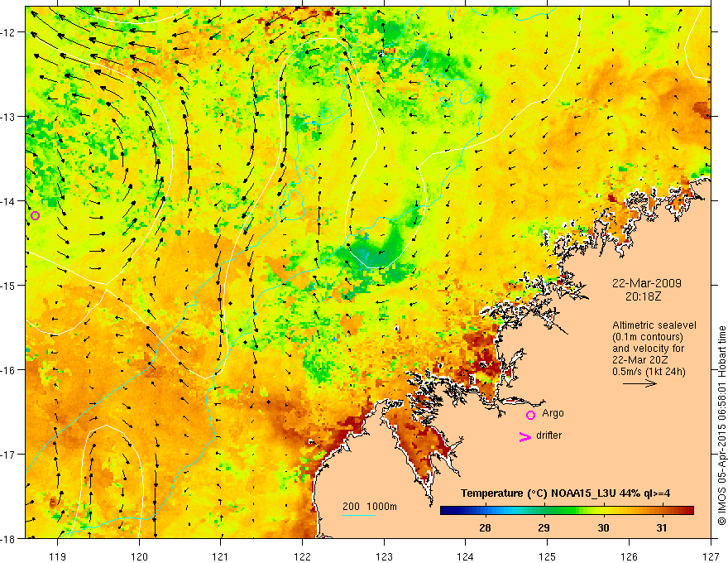Viewport: 728px width, 563px height.
Task: Click the "200 1000m" depth label
Action: 370,507
